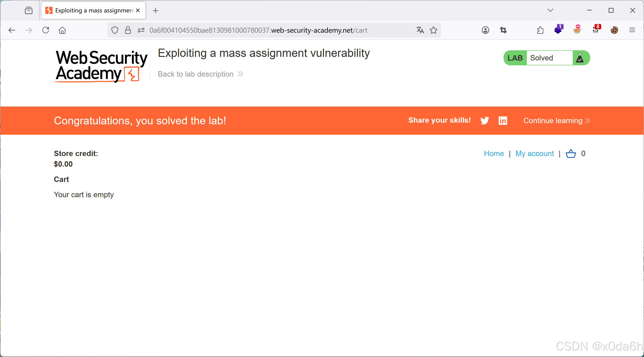644x357 pixels.
Task: Open site permissions icon in address bar
Action: 141,30
